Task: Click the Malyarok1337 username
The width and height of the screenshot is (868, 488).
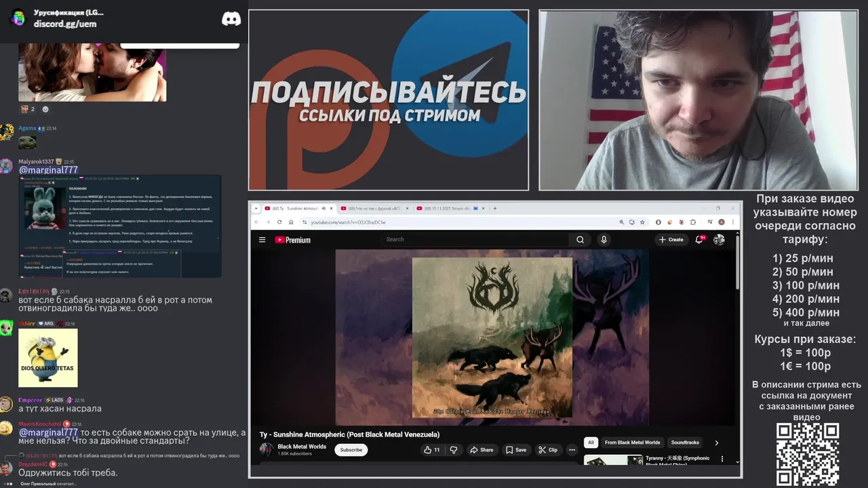Action: [x=36, y=161]
